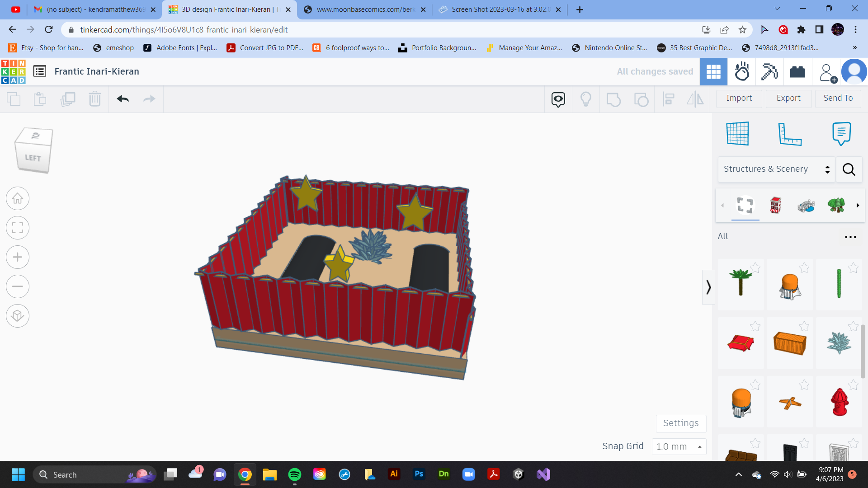Click the Copy tool icon
Screen dimensions: 868x488
(14, 99)
